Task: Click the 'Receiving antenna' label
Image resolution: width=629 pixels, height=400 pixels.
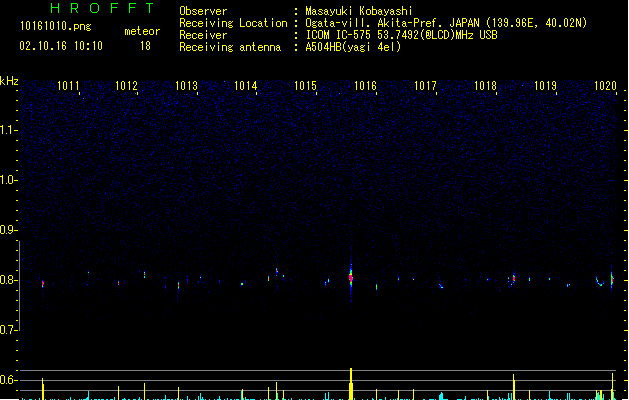Action: point(230,47)
